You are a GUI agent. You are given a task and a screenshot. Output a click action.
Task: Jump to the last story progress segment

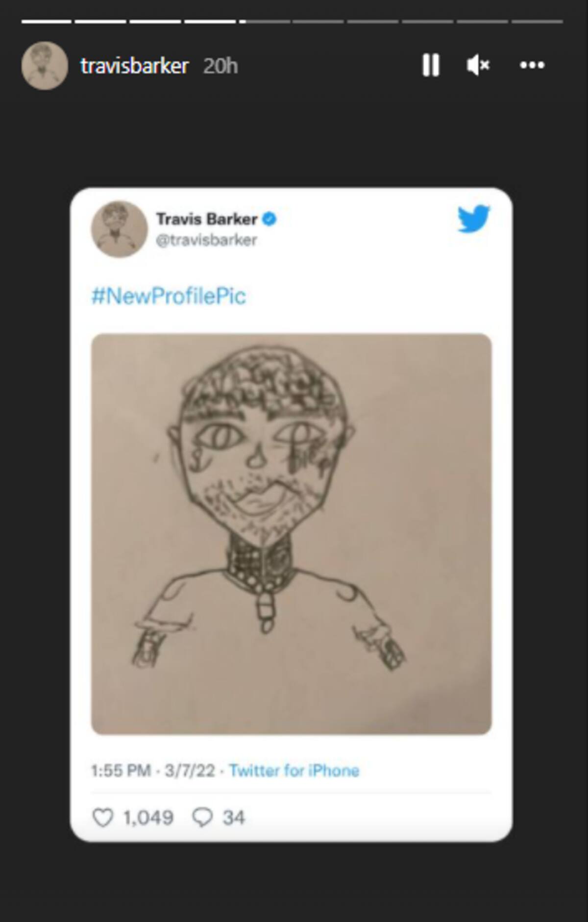pyautogui.click(x=537, y=22)
